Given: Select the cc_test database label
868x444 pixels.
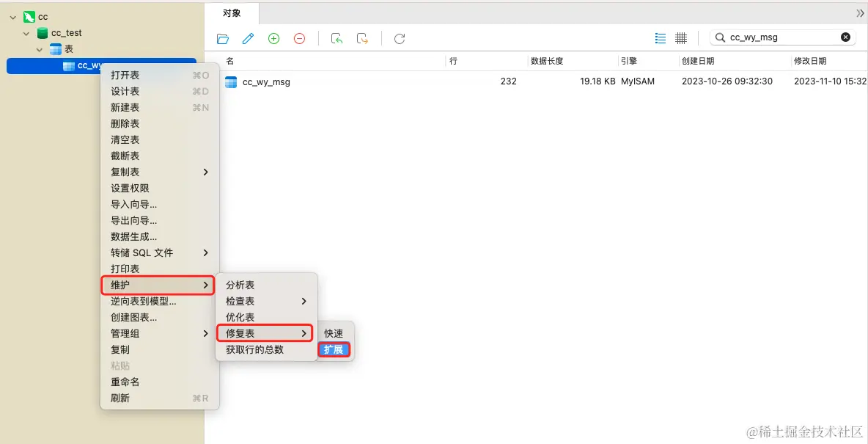Looking at the screenshot, I should (x=67, y=33).
